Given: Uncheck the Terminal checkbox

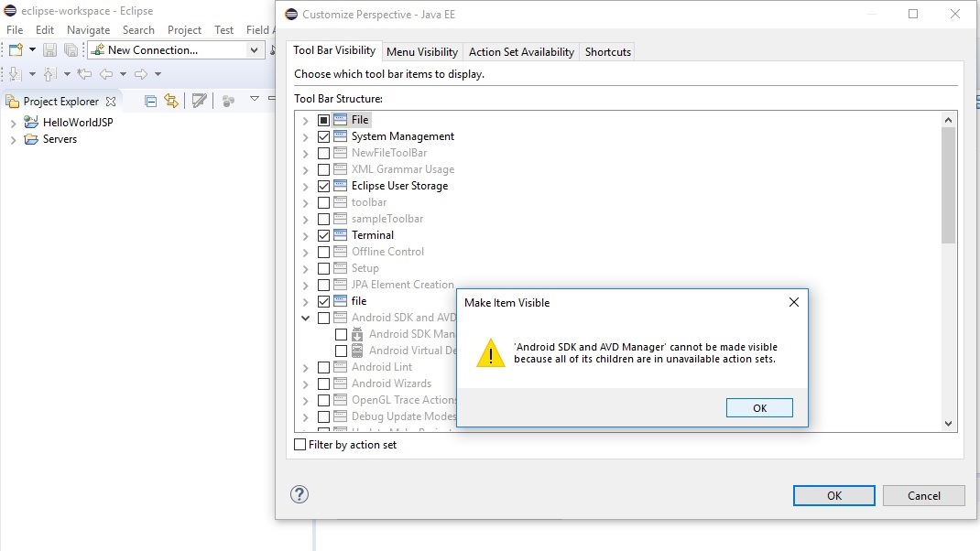Looking at the screenshot, I should point(323,235).
